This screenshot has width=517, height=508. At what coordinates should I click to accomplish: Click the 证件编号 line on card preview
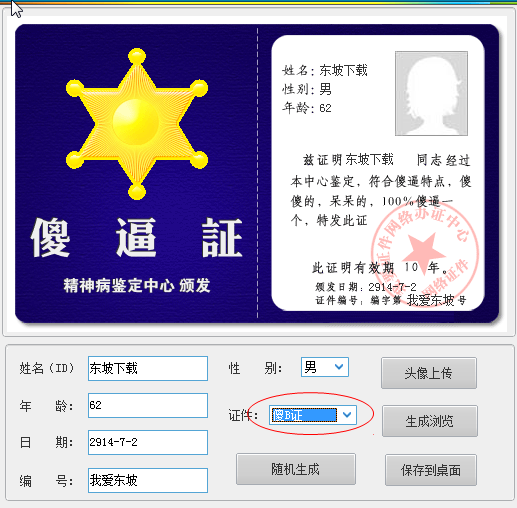(391, 300)
